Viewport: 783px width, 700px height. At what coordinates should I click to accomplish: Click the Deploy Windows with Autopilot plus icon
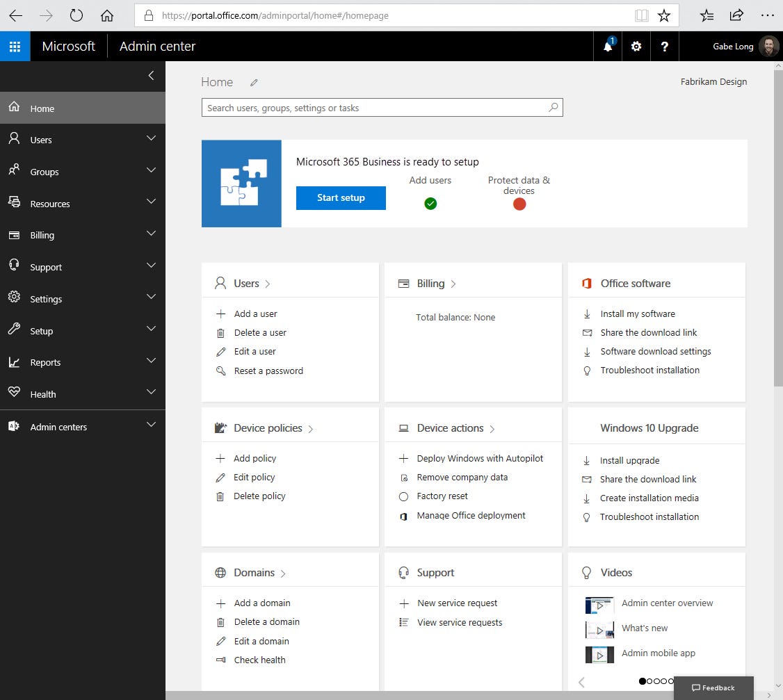tap(404, 458)
